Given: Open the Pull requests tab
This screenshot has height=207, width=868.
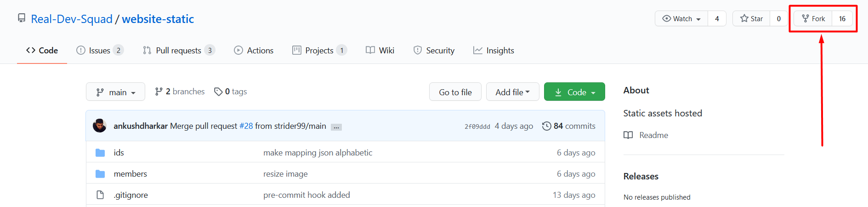Looking at the screenshot, I should [179, 51].
